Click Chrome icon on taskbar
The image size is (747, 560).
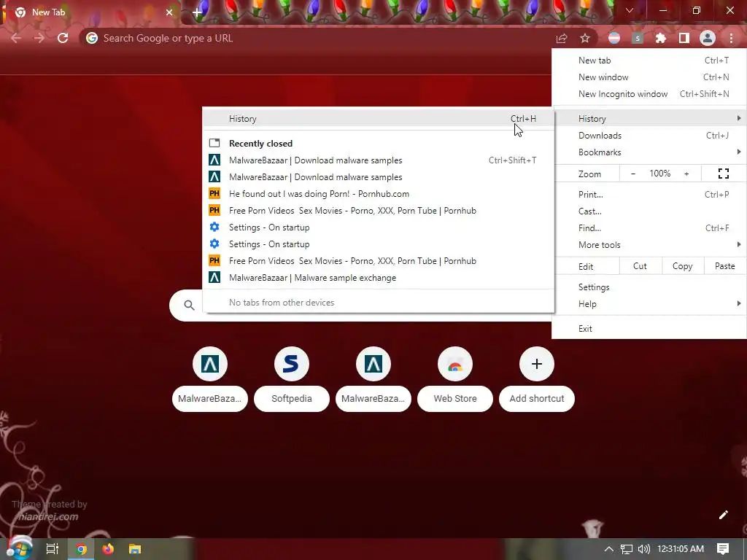click(x=81, y=549)
